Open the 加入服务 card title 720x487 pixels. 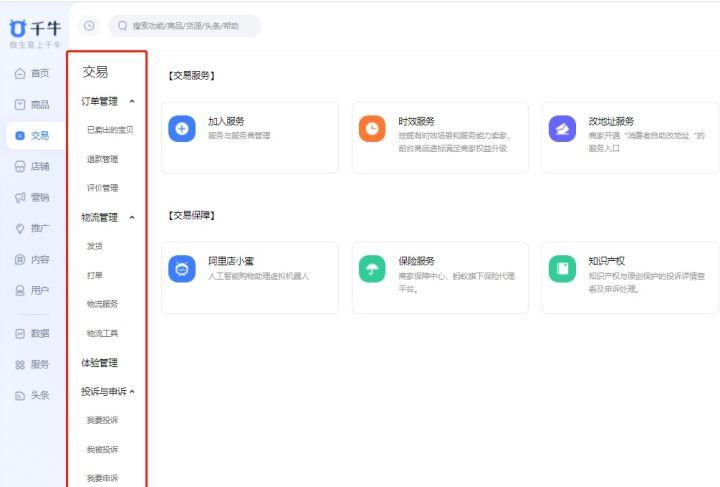(x=226, y=121)
